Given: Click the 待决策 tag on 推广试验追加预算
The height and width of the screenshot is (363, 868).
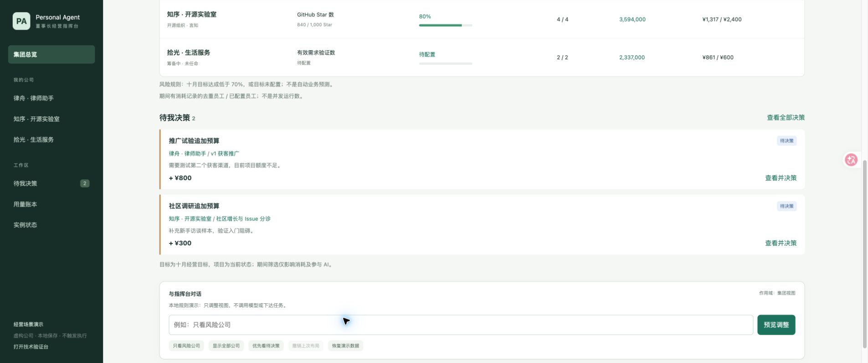Looking at the screenshot, I should click(786, 141).
